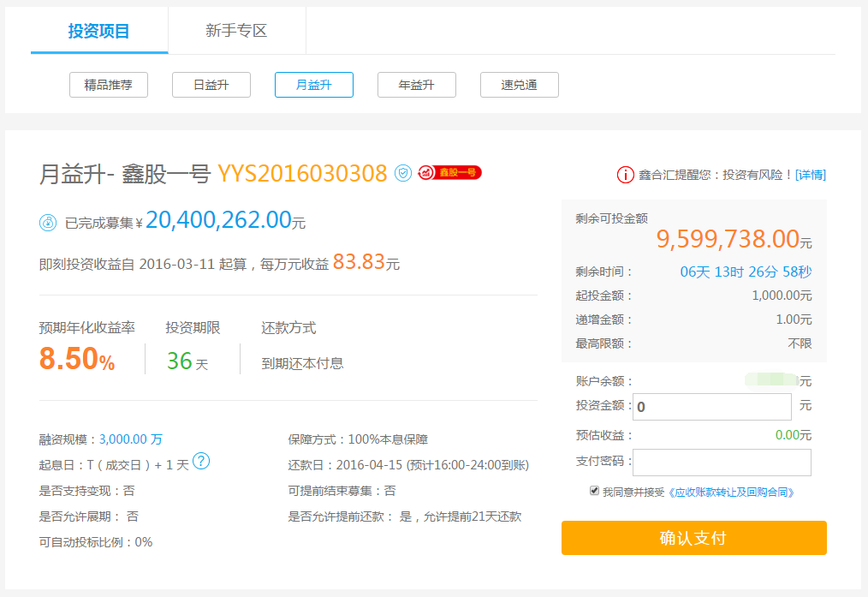
Task: Switch to the 投资项目 tab
Action: coord(99,32)
